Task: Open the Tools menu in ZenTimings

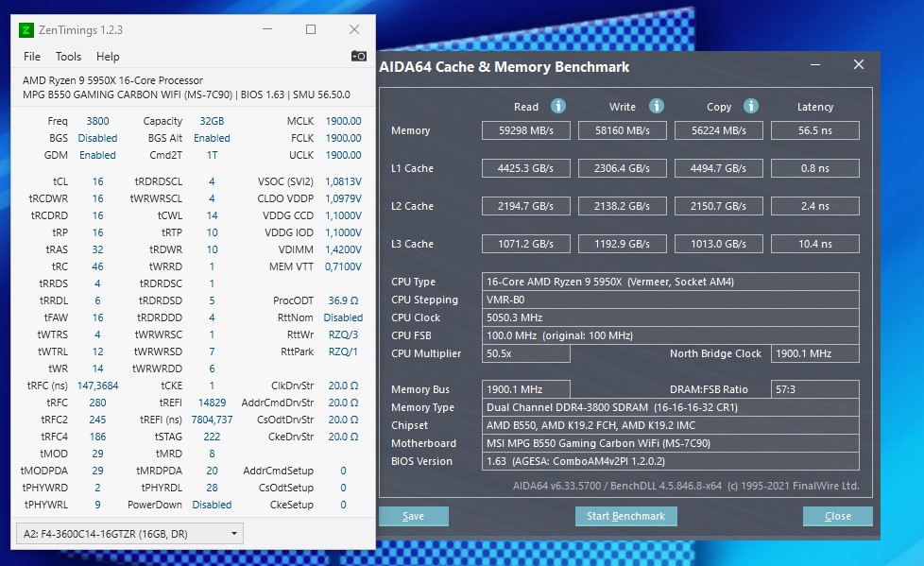Action: pyautogui.click(x=68, y=57)
